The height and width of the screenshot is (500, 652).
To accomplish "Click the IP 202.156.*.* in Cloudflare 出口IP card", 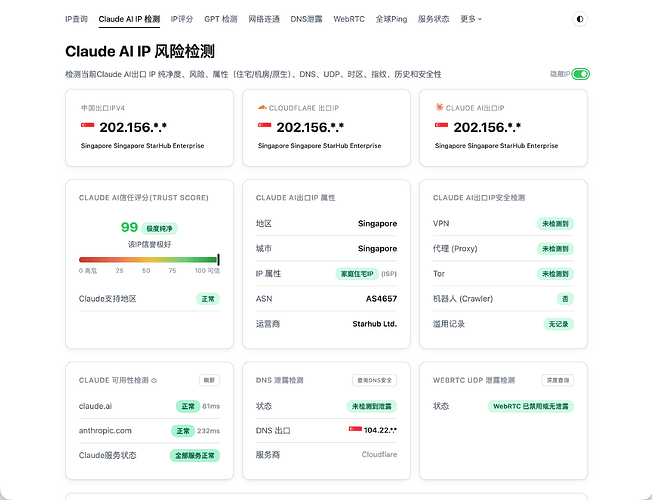I will coord(310,127).
